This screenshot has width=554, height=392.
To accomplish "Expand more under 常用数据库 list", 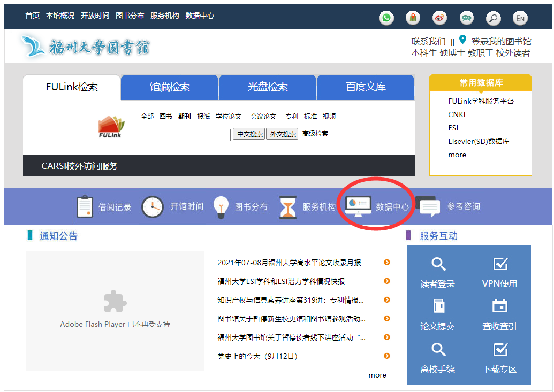I will coord(457,155).
